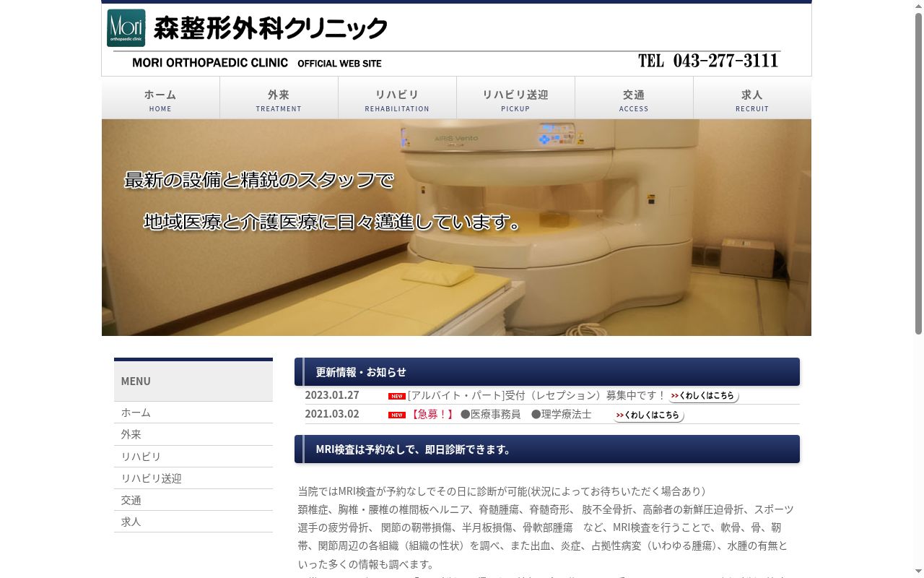Click the MRI検査は予約なしで、即日診断できます heading
Image resolution: width=924 pixels, height=578 pixels.
(547, 449)
